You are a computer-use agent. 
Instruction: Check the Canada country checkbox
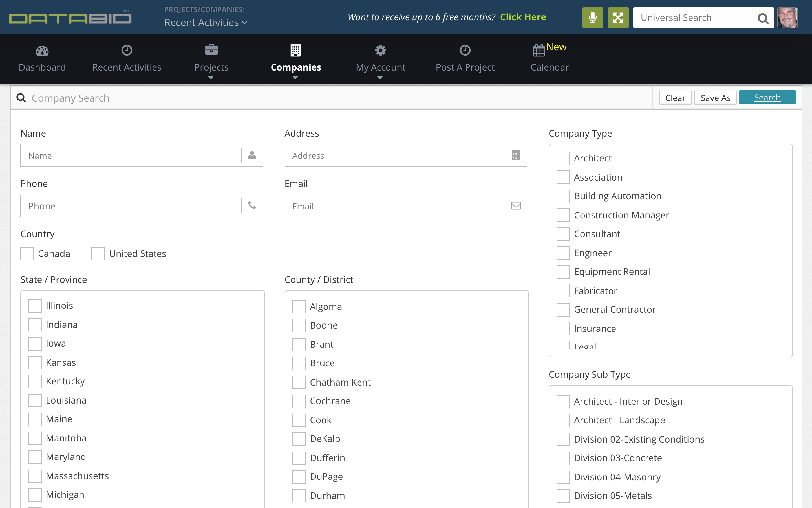coord(27,254)
